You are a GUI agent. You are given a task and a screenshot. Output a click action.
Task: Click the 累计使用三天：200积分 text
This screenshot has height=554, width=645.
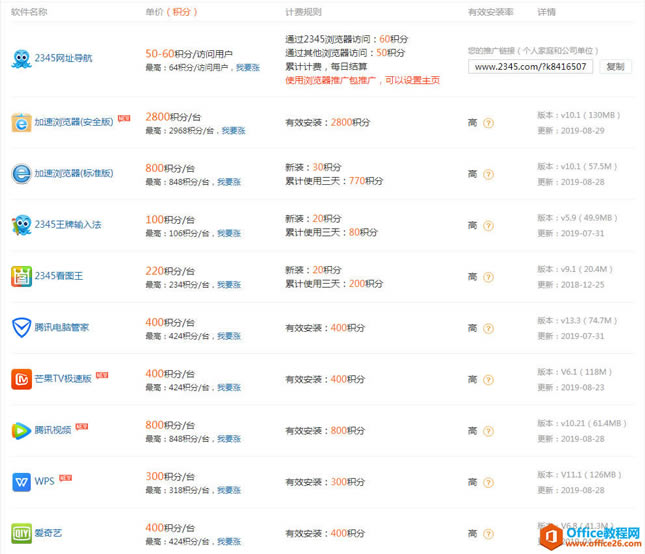[334, 284]
